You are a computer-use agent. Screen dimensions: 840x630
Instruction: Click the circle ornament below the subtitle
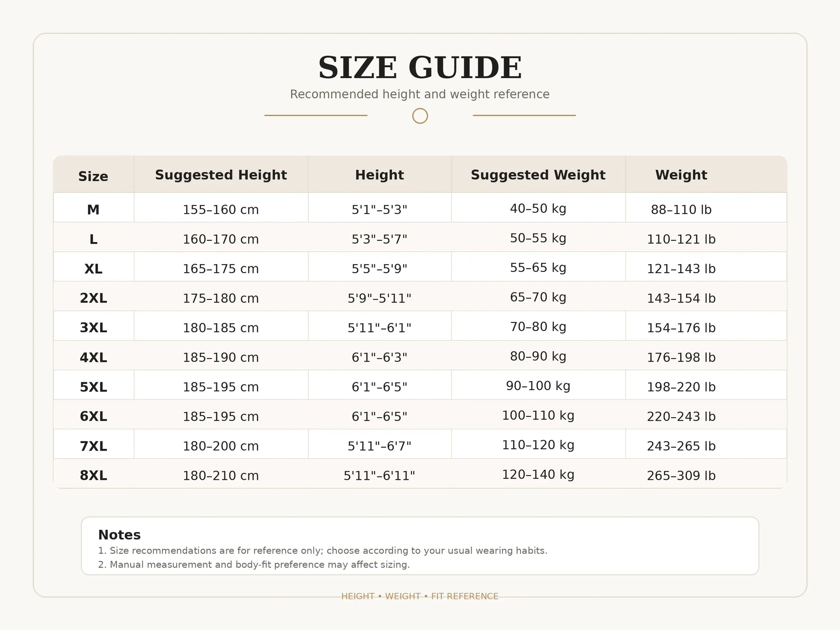(x=420, y=116)
